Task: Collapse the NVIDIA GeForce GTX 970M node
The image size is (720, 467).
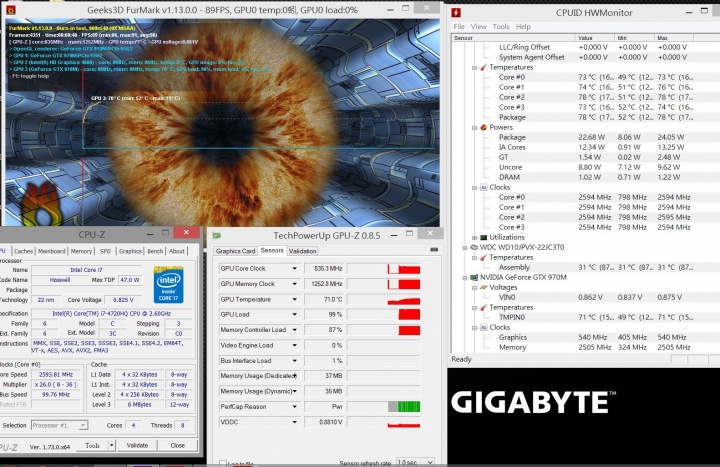Action: [x=465, y=278]
